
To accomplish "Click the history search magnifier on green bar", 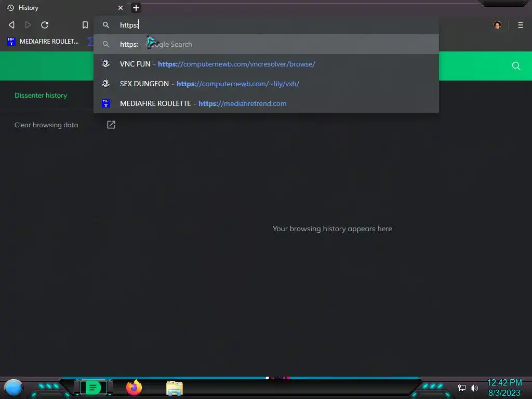I will (516, 66).
